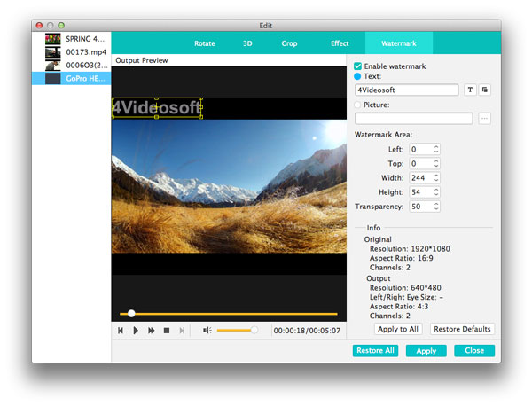Adjust the Left value stepper arrows
This screenshot has width=532, height=406.
coord(436,149)
